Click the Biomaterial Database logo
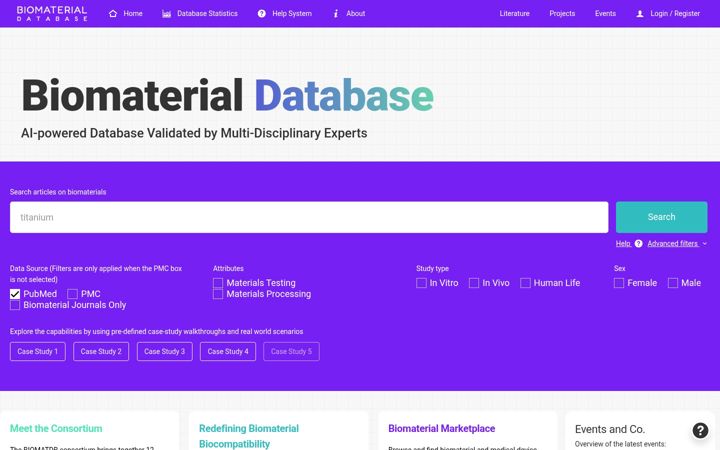 [52, 13]
